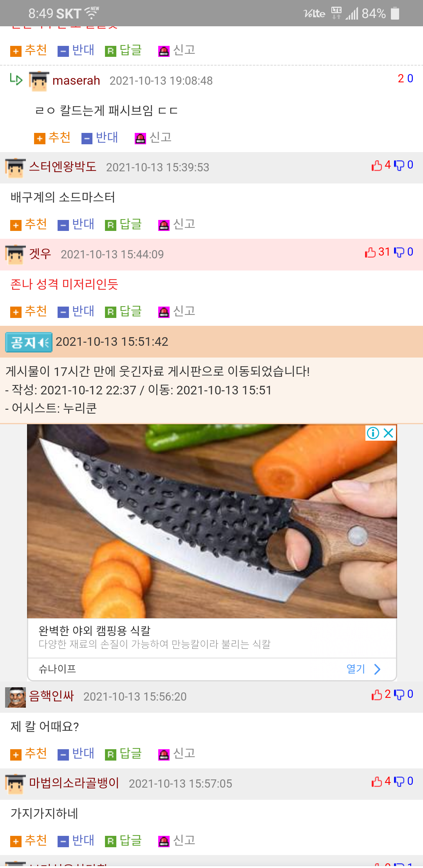423x868 pixels.
Task: Close the knife advertisement with X
Action: [x=389, y=433]
